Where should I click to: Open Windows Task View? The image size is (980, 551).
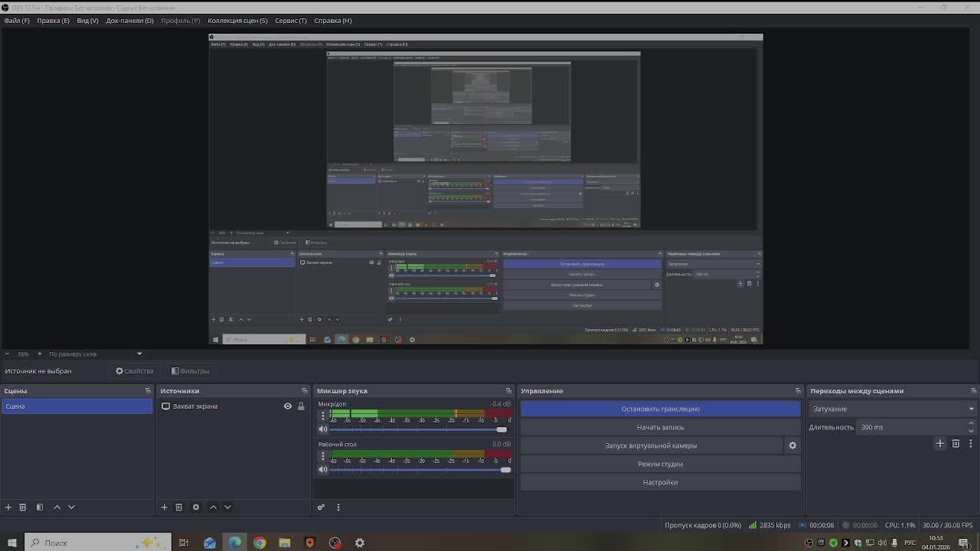[184, 543]
